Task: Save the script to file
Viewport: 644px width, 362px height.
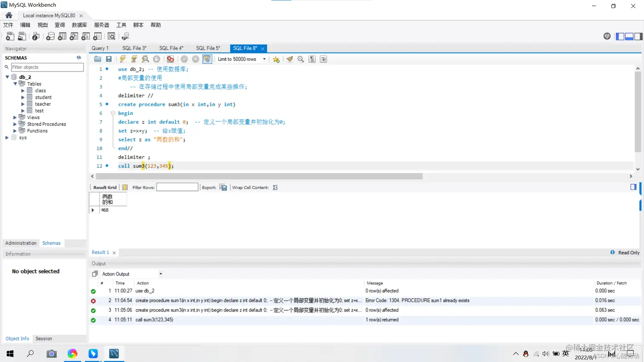Action: pos(109,59)
